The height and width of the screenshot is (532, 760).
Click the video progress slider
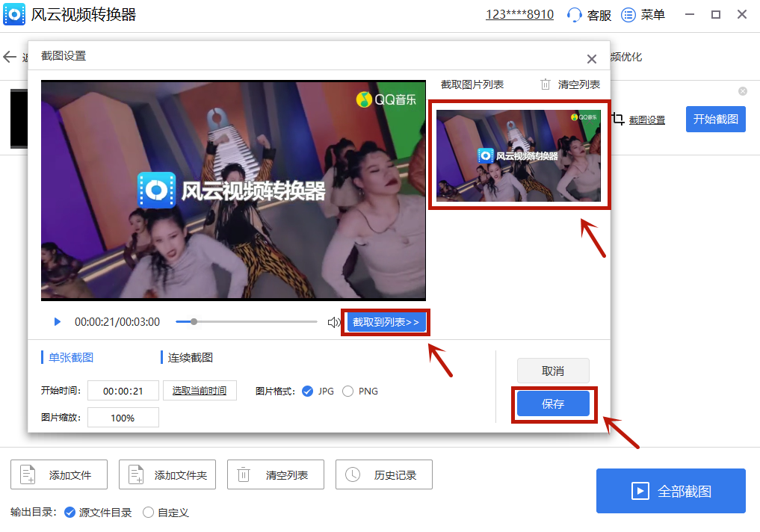[246, 322]
